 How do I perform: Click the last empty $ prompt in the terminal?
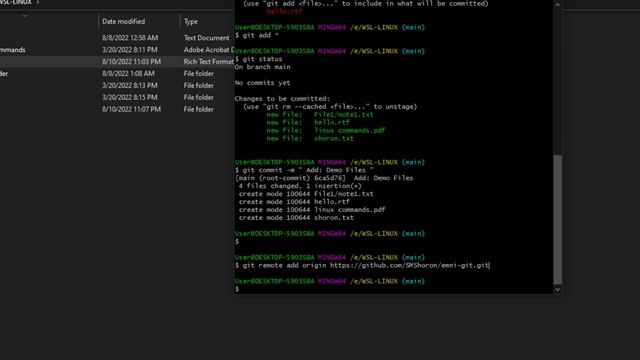(x=237, y=289)
